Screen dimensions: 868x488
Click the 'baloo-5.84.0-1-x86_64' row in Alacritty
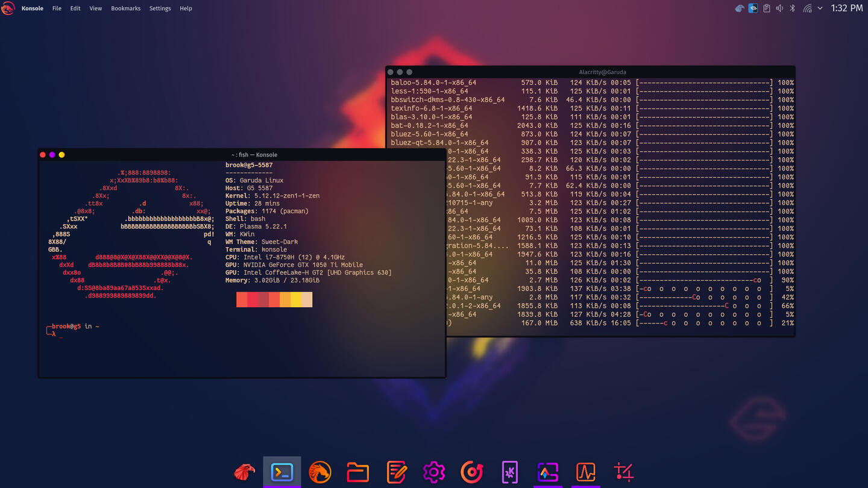pyautogui.click(x=592, y=83)
